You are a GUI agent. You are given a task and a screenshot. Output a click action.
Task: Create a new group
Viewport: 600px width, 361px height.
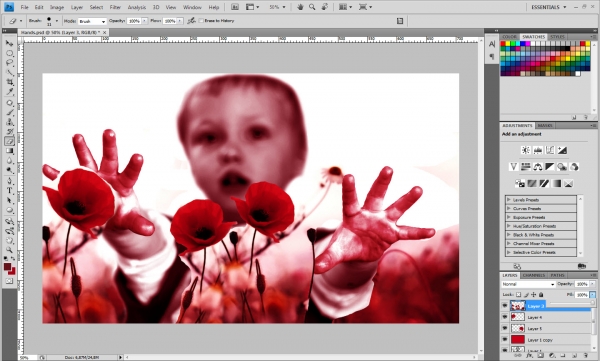pos(563,356)
